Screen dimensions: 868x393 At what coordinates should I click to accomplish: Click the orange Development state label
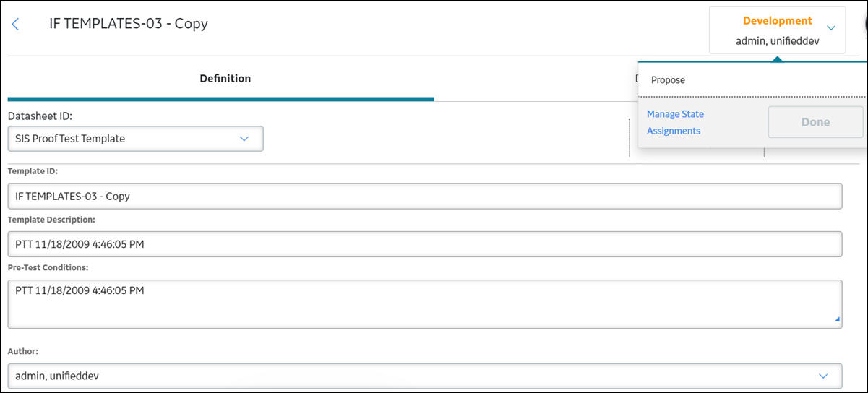point(778,21)
